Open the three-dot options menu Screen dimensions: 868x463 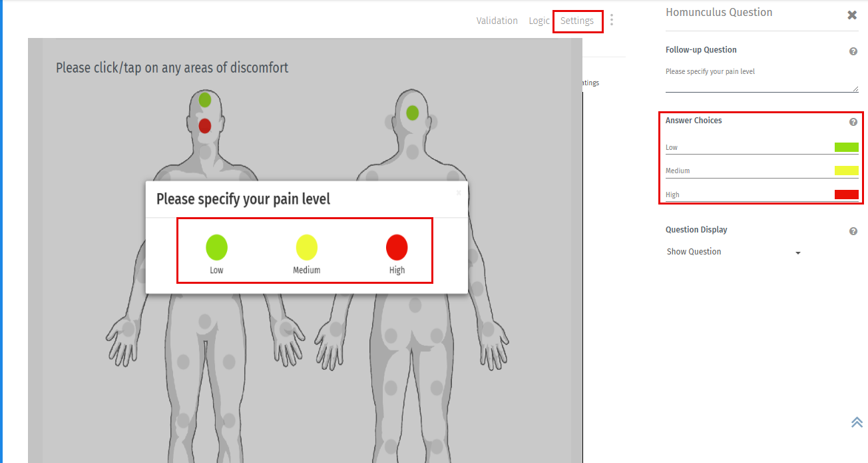click(611, 20)
